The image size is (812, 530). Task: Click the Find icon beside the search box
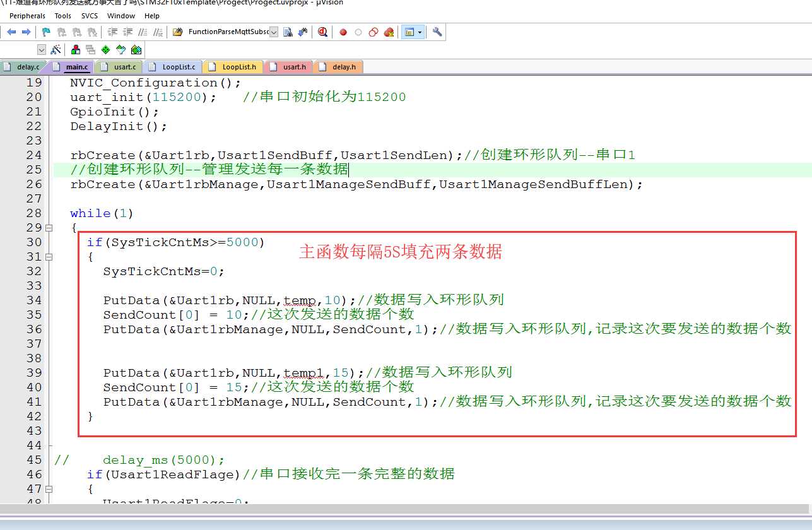pyautogui.click(x=288, y=32)
